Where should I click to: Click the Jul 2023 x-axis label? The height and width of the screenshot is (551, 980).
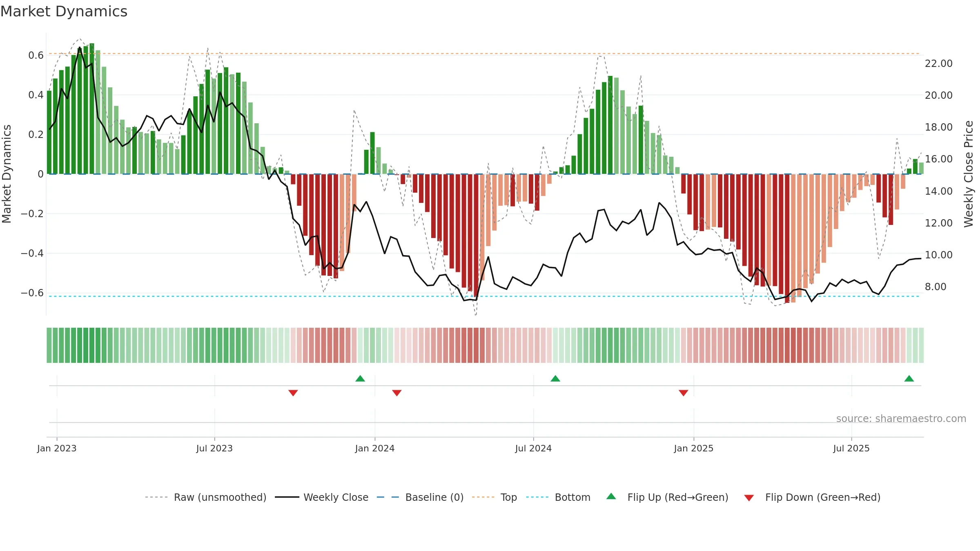pos(214,448)
